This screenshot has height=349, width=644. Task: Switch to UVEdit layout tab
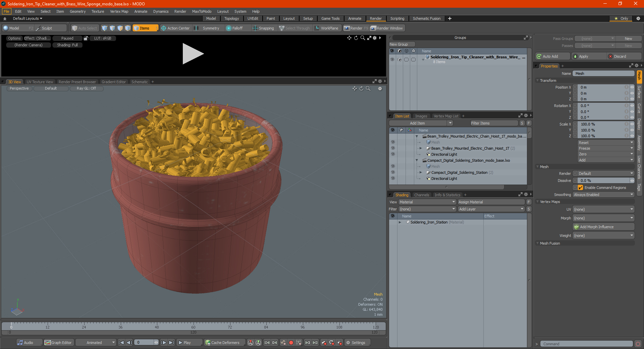click(253, 18)
